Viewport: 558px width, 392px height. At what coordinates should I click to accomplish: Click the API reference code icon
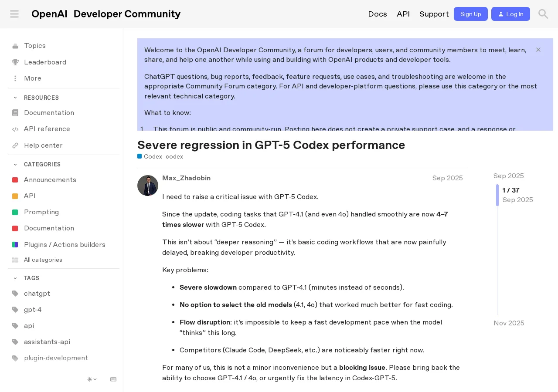[15, 129]
